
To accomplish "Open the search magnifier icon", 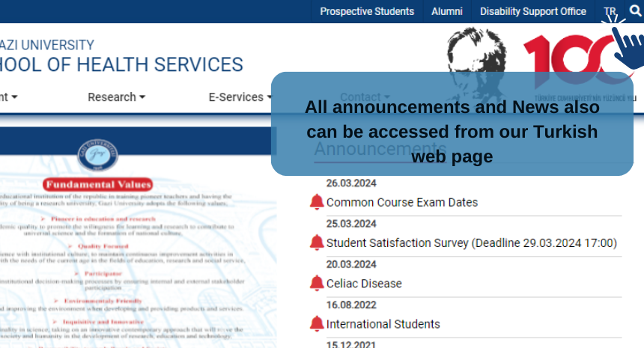I will tap(635, 11).
